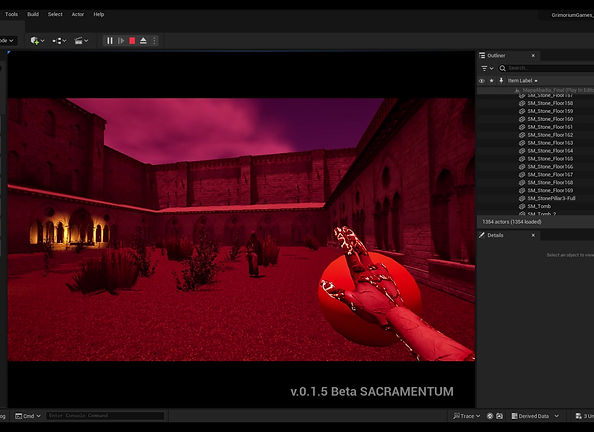594x432 pixels.
Task: Open the Select menu
Action: (55, 14)
